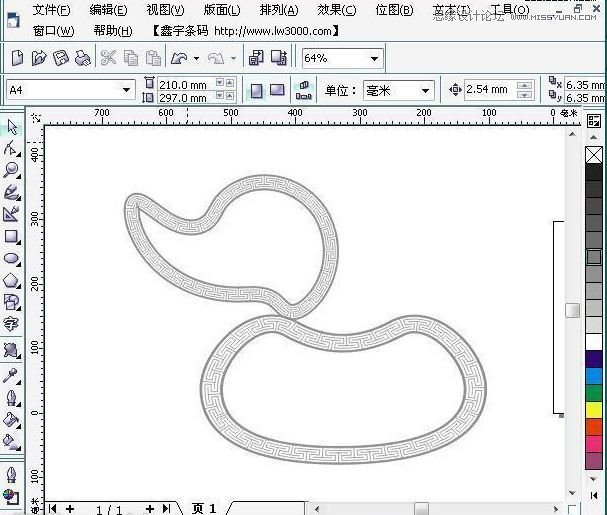
Task: Select the Smart drawing tool
Action: [x=12, y=214]
